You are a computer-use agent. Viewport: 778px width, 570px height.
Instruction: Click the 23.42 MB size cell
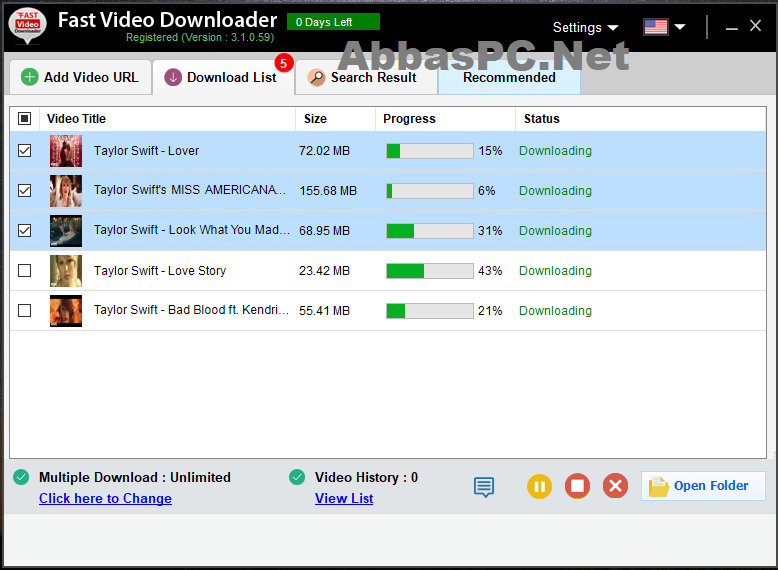pos(324,271)
